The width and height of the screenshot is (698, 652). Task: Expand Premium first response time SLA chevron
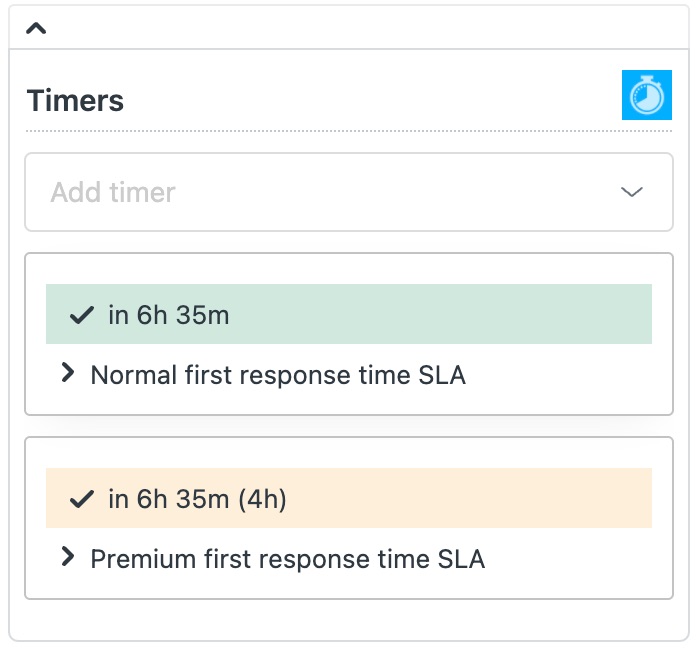pos(68,556)
